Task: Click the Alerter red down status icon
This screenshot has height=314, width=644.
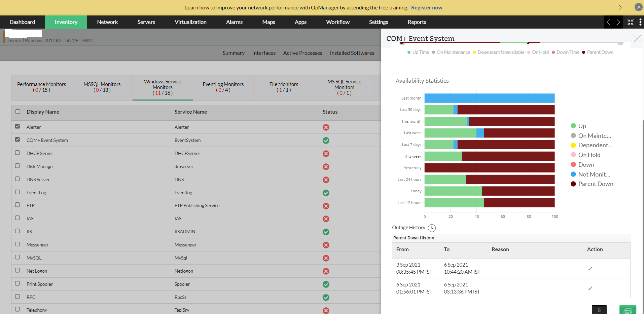Action: (326, 127)
